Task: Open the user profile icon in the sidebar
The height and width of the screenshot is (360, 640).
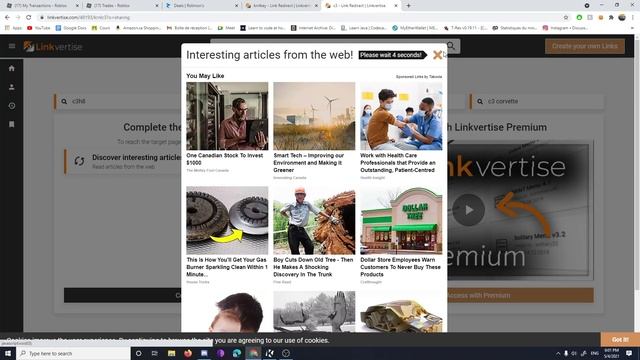Action: tap(11, 87)
